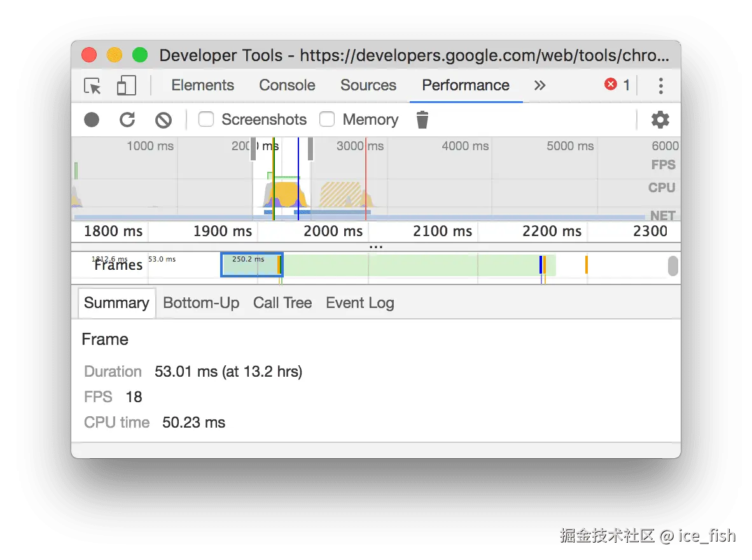Open the Call Tree tab
The width and height of the screenshot is (752, 560).
pyautogui.click(x=282, y=303)
